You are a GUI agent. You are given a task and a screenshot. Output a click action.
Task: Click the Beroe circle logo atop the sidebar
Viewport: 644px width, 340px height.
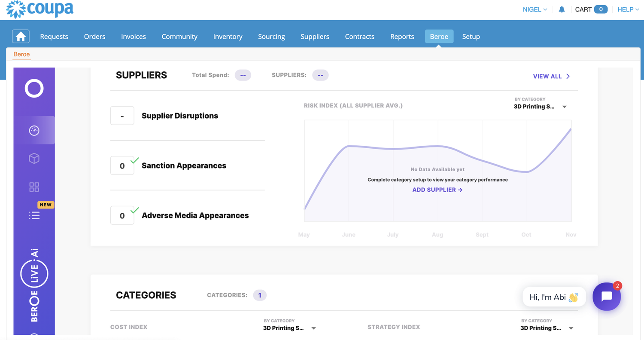pyautogui.click(x=34, y=89)
